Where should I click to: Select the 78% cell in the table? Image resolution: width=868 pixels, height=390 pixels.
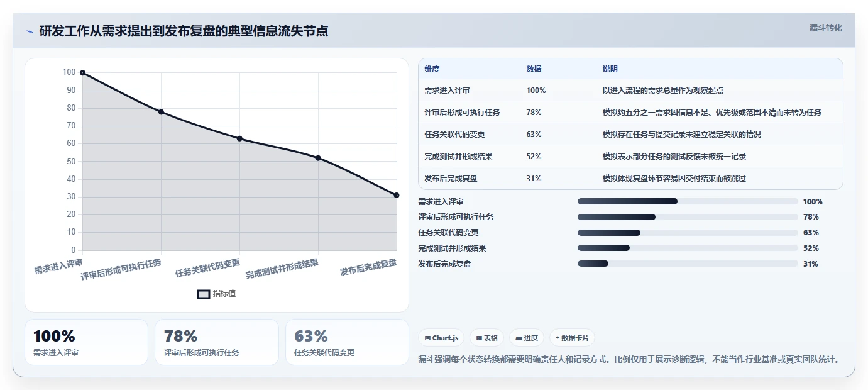coord(534,113)
